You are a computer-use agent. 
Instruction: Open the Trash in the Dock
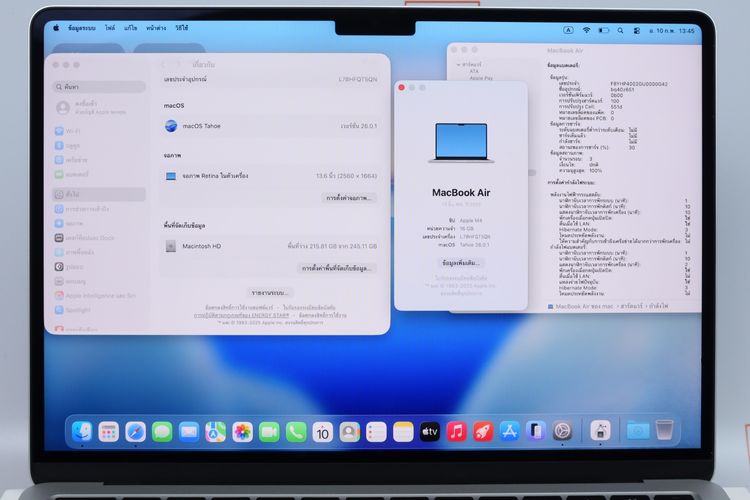pos(664,431)
